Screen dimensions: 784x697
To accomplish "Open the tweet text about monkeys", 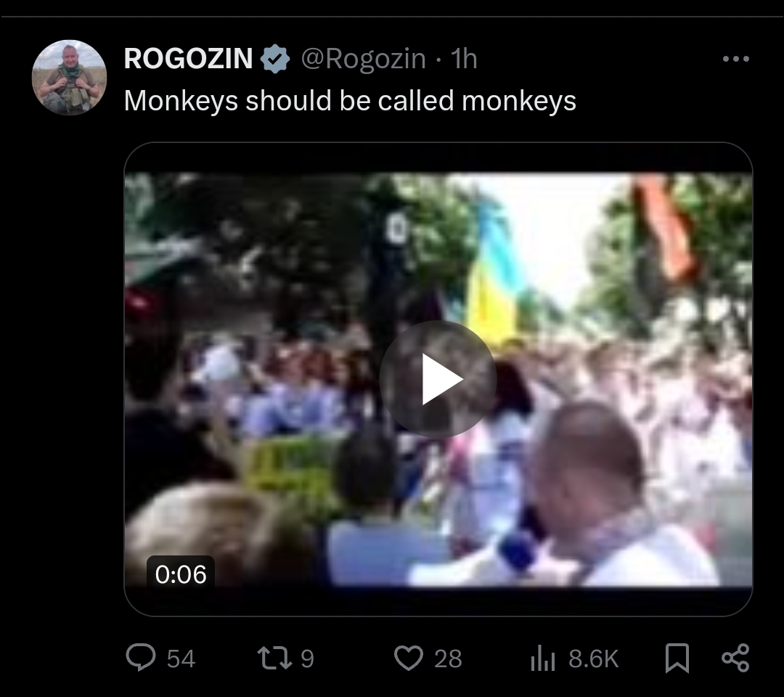I will pos(350,101).
